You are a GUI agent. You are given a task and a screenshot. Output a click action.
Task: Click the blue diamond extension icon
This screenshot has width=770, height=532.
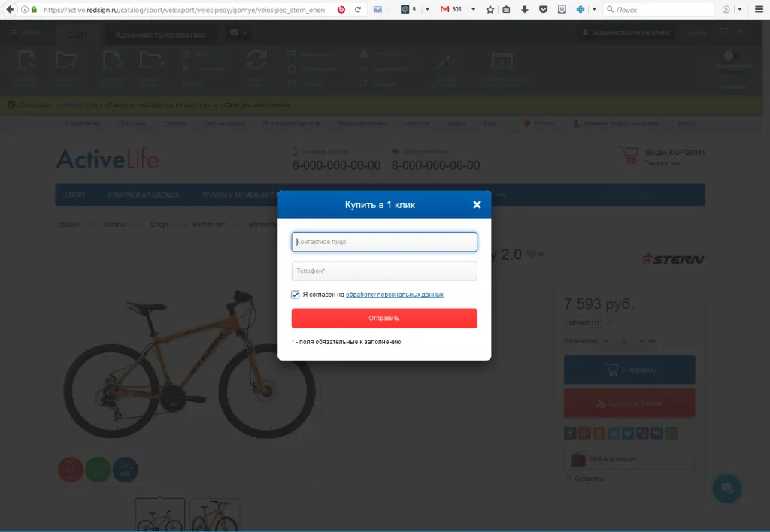point(581,9)
